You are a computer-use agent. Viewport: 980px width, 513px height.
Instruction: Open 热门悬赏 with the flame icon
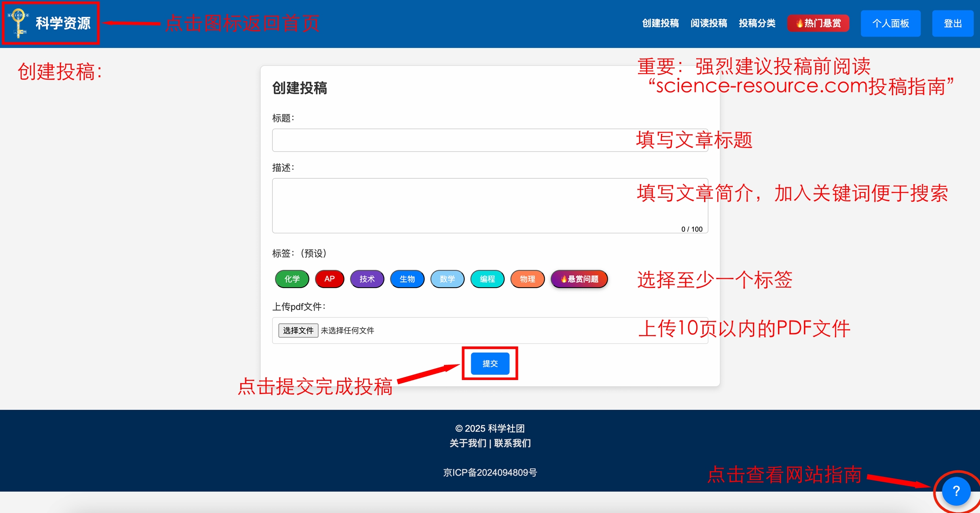click(818, 23)
